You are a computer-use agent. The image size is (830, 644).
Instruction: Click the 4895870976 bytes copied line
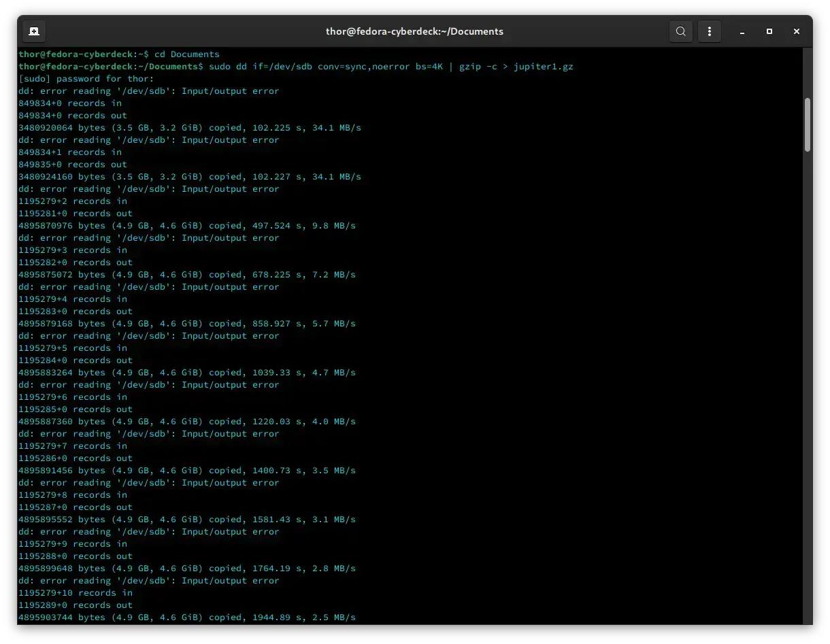pyautogui.click(x=187, y=225)
